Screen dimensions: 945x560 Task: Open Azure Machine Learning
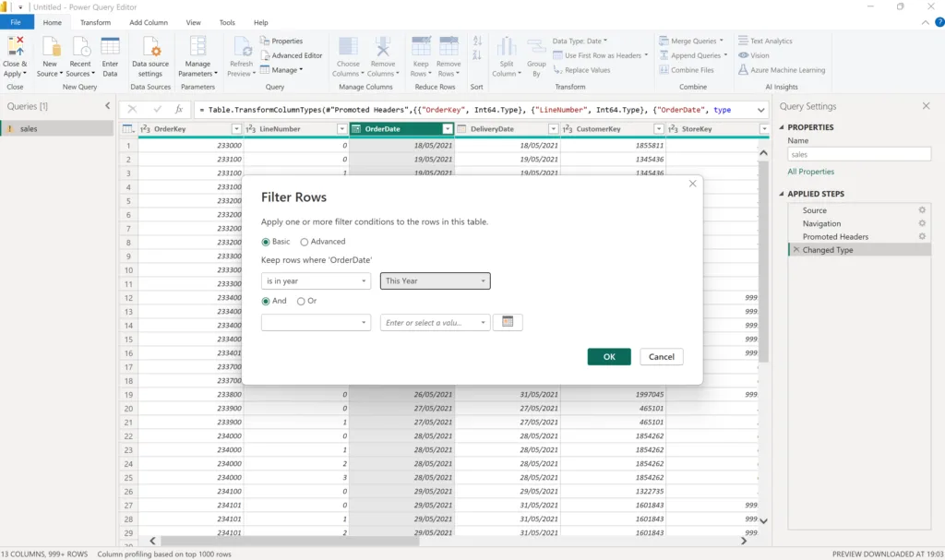pyautogui.click(x=782, y=70)
